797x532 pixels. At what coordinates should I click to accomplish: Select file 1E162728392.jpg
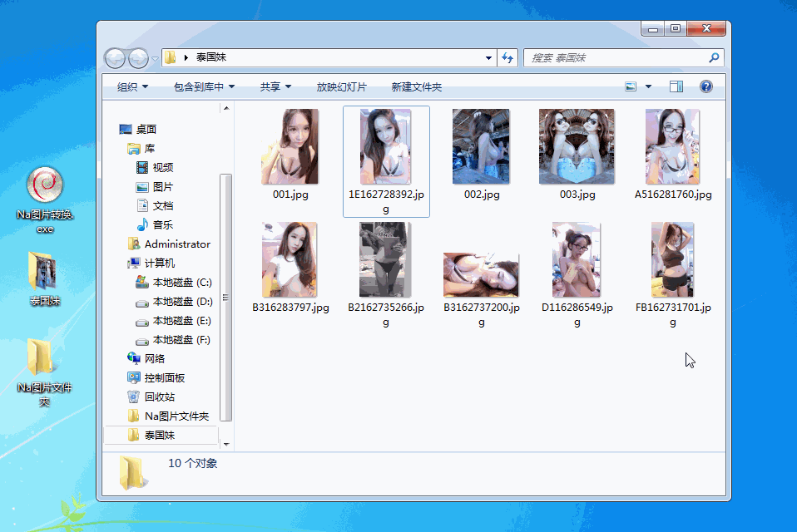click(386, 161)
